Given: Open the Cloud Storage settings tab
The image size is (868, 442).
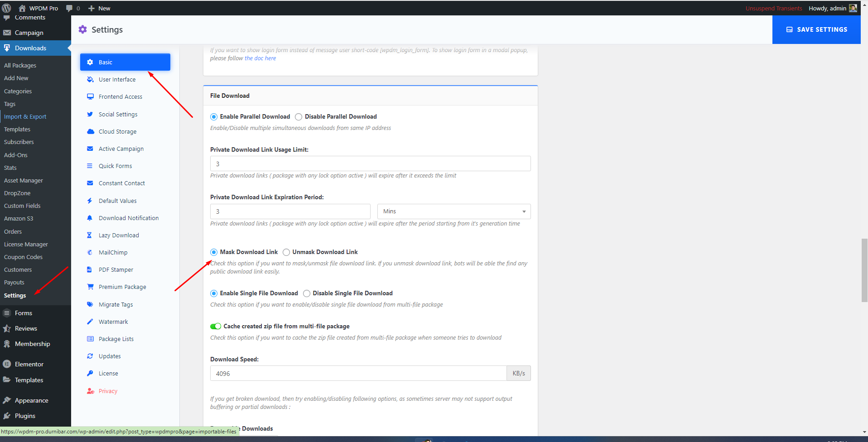Looking at the screenshot, I should pyautogui.click(x=125, y=131).
